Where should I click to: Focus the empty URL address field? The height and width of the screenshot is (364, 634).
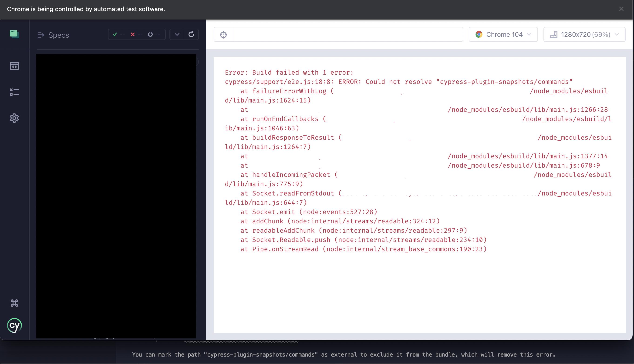[347, 34]
